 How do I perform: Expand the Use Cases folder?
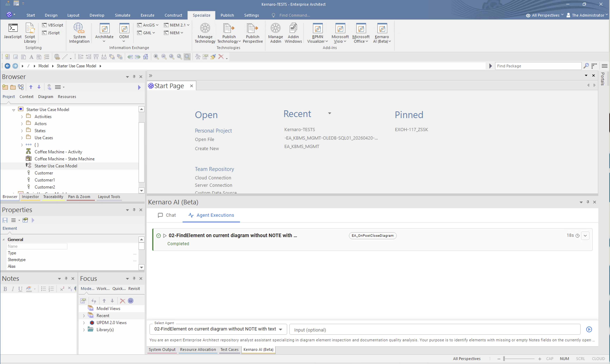[x=22, y=138]
